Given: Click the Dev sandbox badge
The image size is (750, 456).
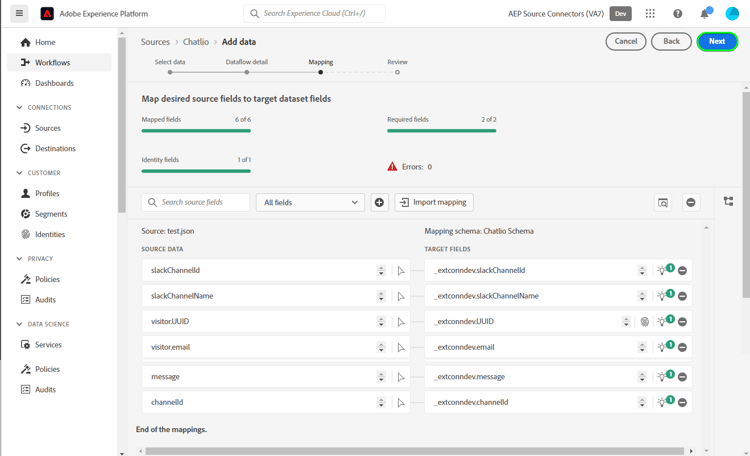Looking at the screenshot, I should coord(620,14).
